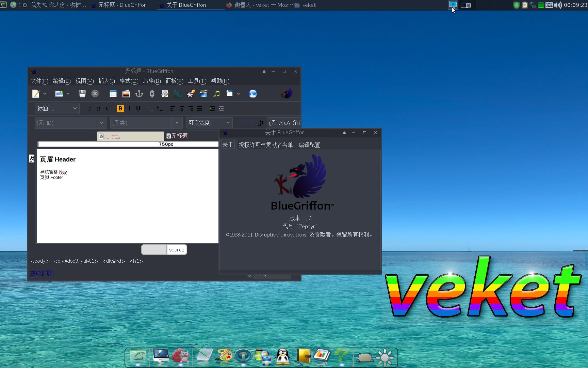
Task: Click the new document pencil icon
Action: coord(36,94)
